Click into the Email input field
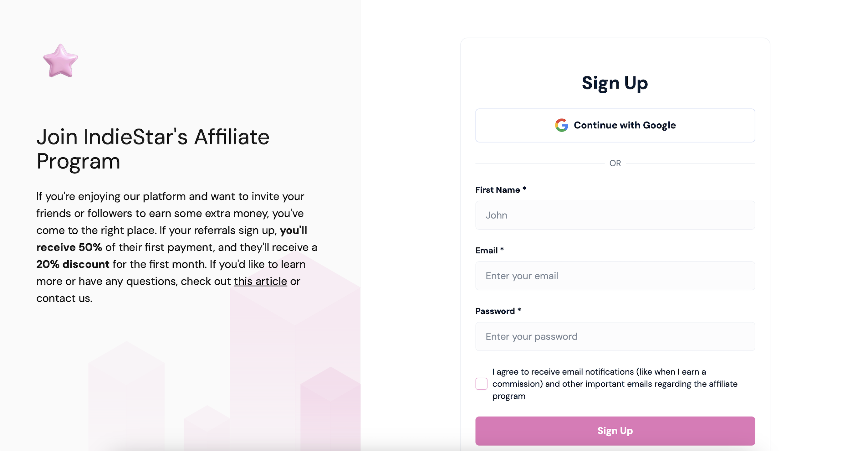 (x=615, y=276)
